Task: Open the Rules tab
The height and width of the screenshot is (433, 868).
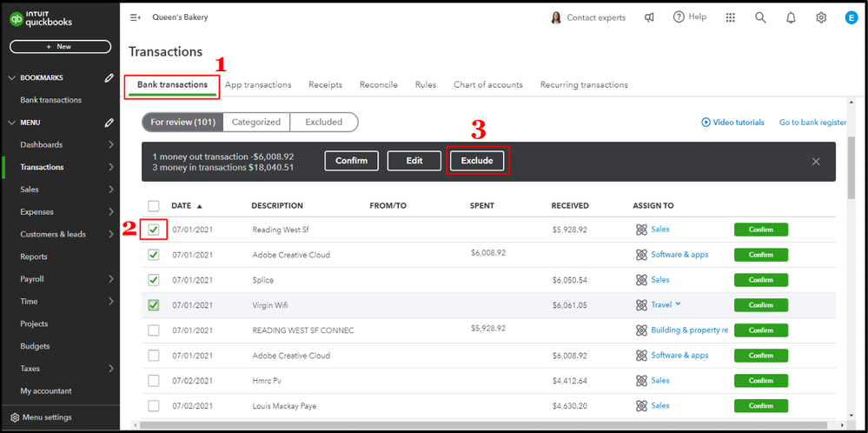Action: click(x=426, y=84)
